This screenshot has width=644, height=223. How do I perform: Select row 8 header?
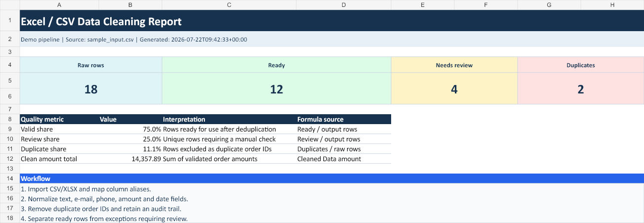pyautogui.click(x=10, y=119)
